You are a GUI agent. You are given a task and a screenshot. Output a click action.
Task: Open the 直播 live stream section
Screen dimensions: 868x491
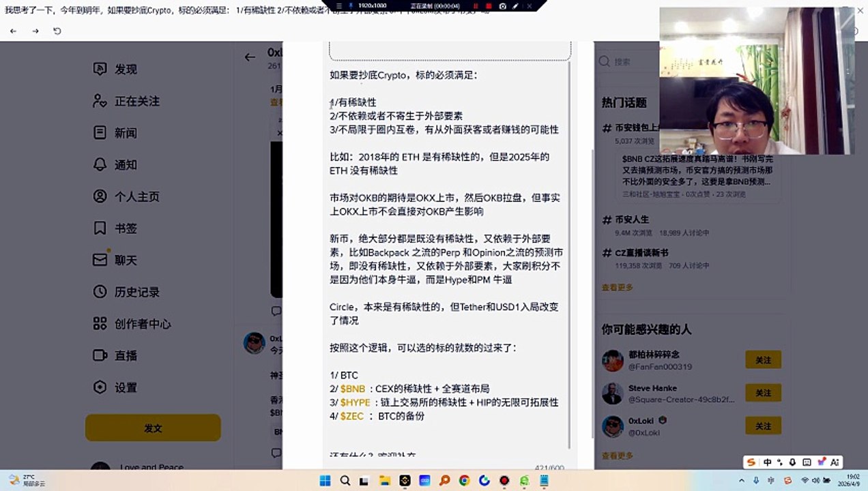115,355
